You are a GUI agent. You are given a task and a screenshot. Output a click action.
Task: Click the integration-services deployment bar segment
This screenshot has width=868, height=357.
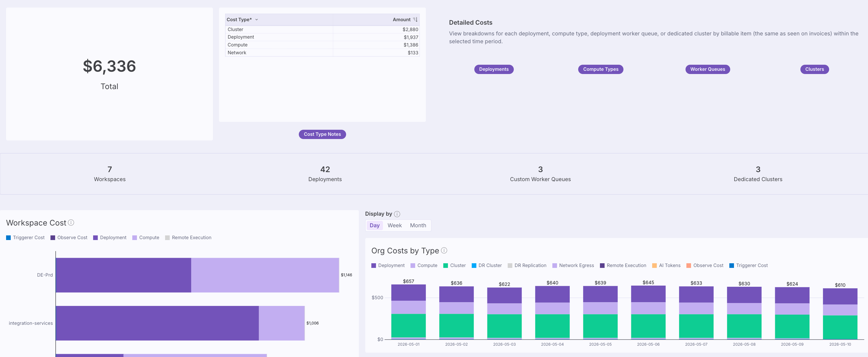click(157, 323)
